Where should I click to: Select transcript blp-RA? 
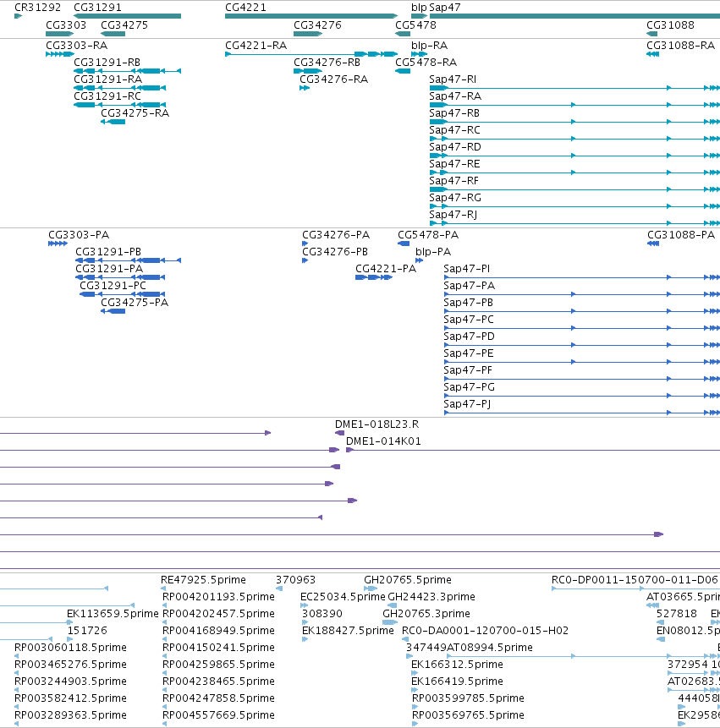tap(430, 46)
